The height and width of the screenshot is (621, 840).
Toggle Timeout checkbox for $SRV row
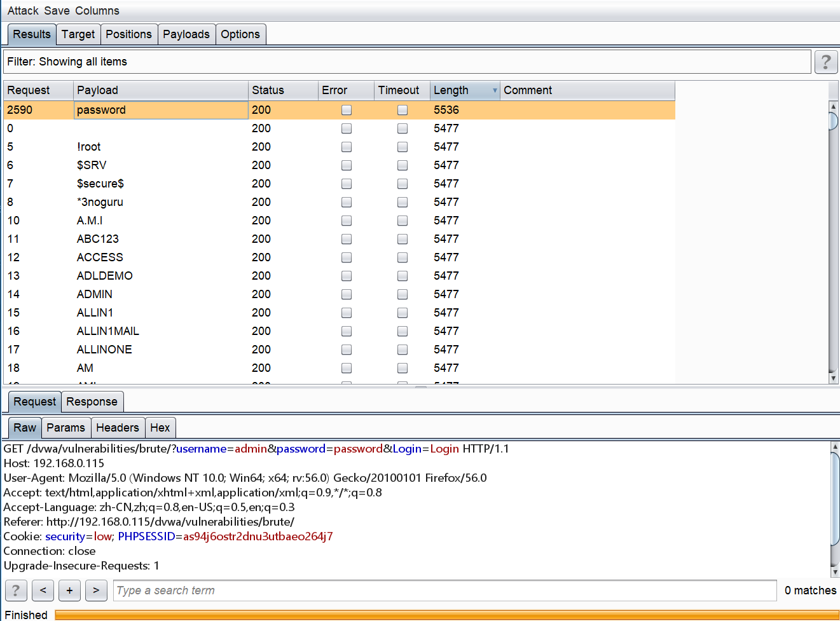[403, 165]
